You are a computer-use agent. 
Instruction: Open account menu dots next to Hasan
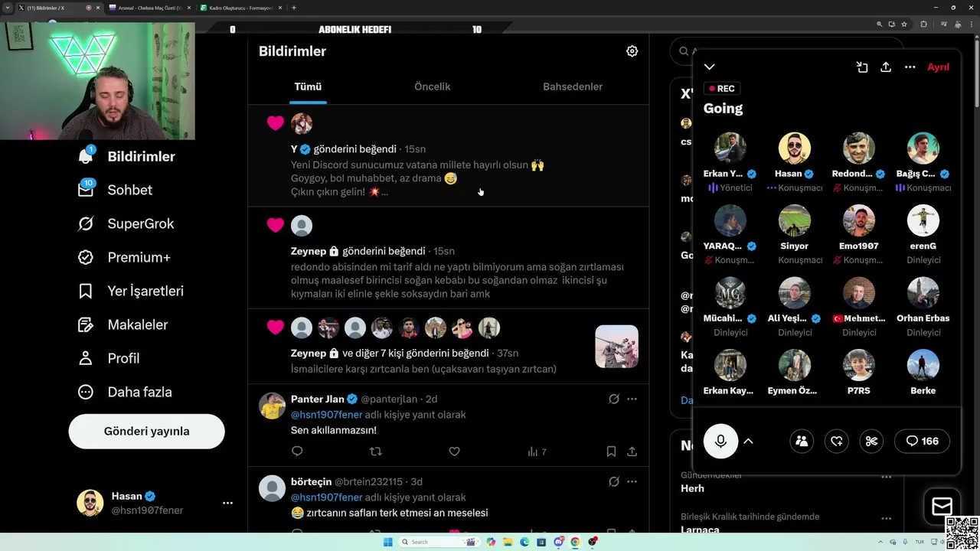click(227, 503)
